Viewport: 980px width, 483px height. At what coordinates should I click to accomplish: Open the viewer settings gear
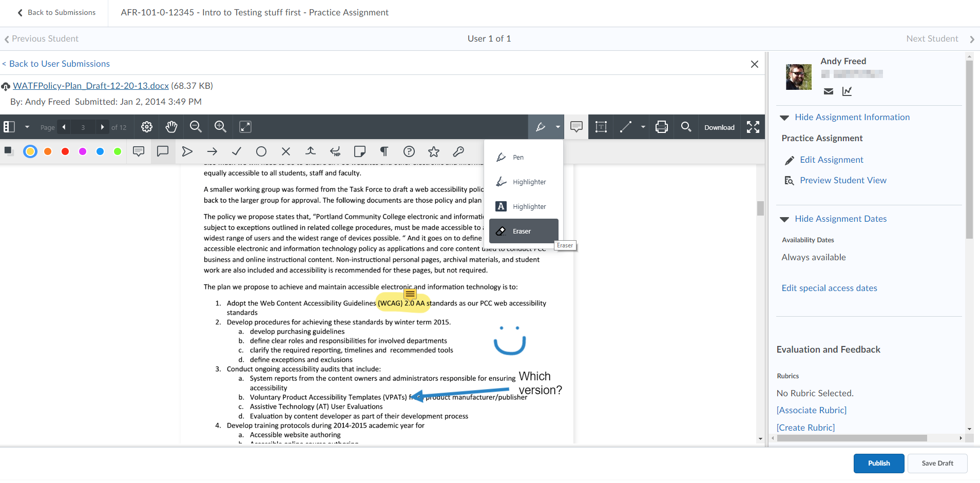point(147,127)
